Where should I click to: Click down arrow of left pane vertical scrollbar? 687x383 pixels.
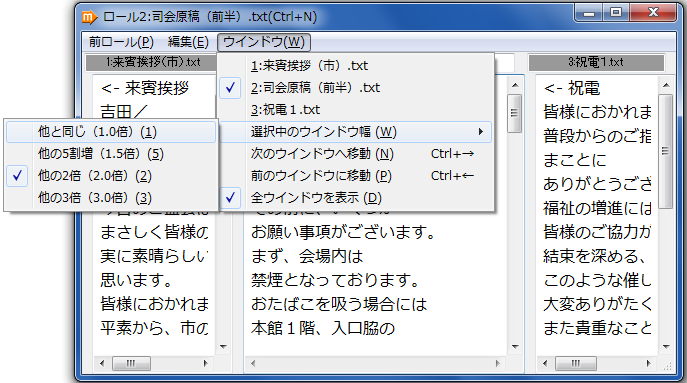tap(223, 346)
